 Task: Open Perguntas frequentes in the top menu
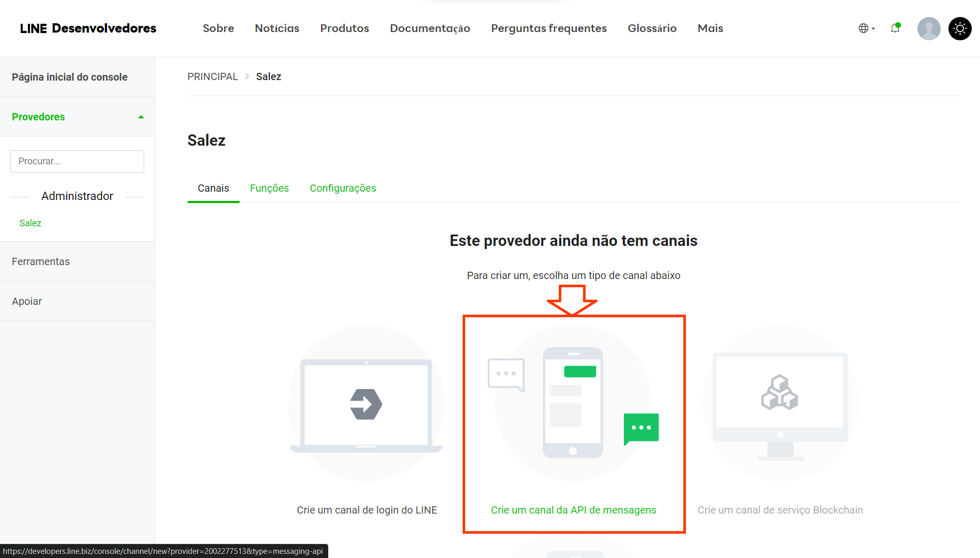[549, 28]
